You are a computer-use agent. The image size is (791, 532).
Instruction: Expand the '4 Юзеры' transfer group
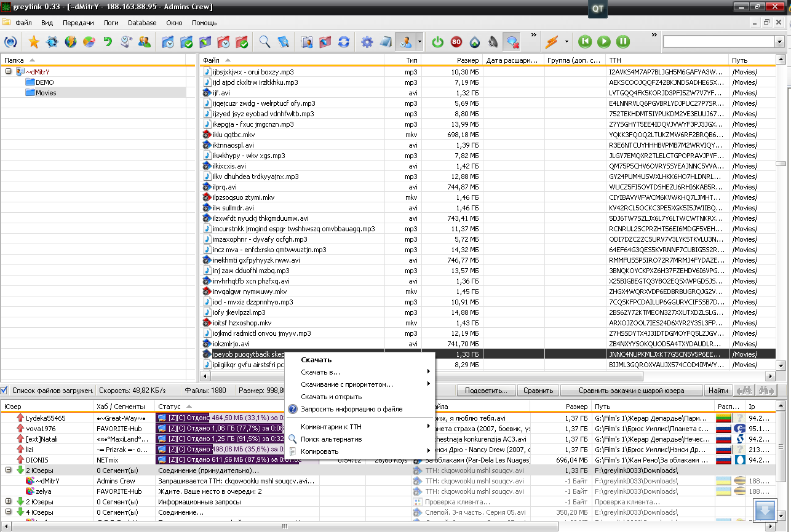(x=9, y=512)
